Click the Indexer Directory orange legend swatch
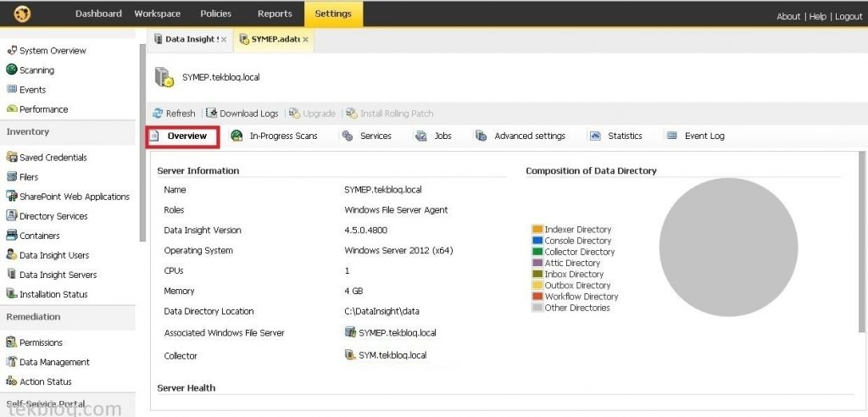868x417 pixels. tap(537, 230)
